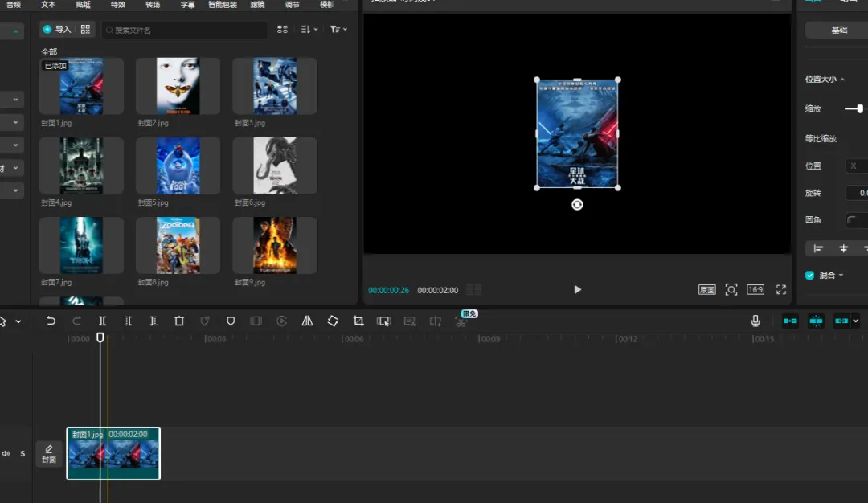Viewport: 868px width, 503px height.
Task: Click the Add marker shield icon
Action: [x=231, y=321]
